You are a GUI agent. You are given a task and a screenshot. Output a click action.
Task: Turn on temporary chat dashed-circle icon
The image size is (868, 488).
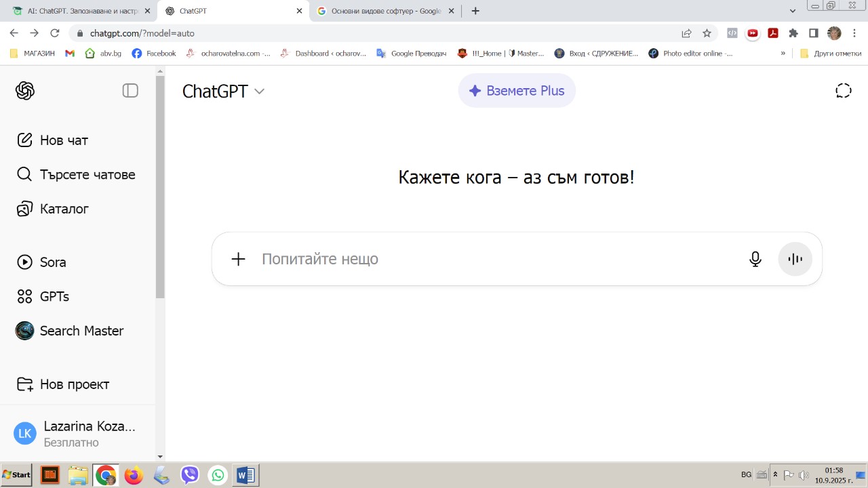click(843, 91)
